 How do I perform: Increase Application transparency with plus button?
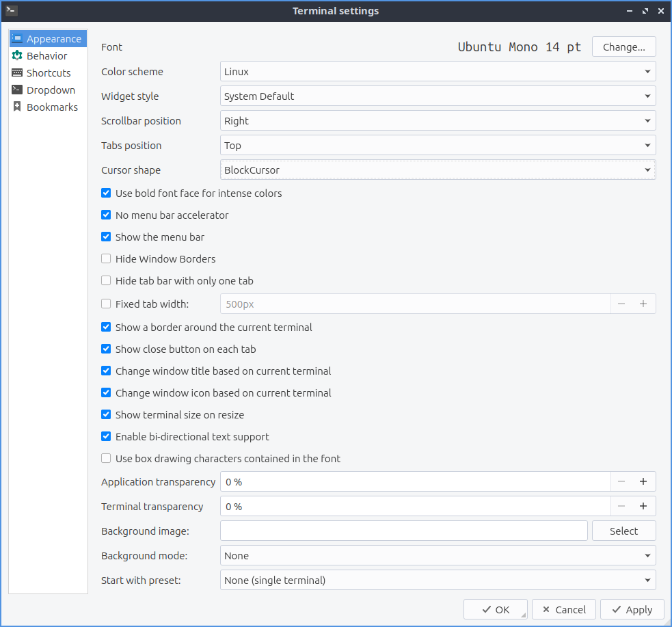[643, 481]
